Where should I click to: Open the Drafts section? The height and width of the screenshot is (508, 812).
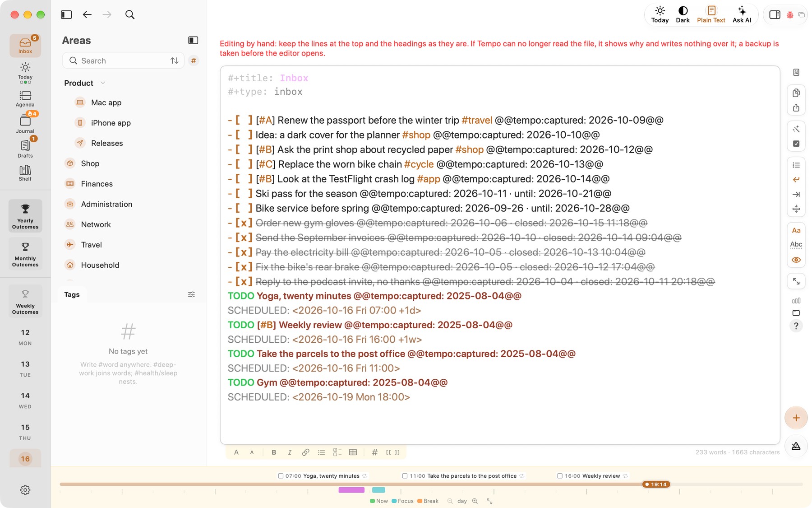point(25,149)
